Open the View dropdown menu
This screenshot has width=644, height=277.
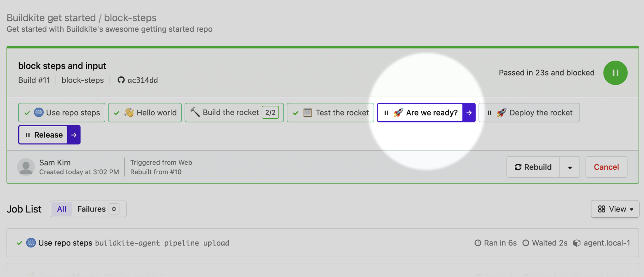(615, 209)
